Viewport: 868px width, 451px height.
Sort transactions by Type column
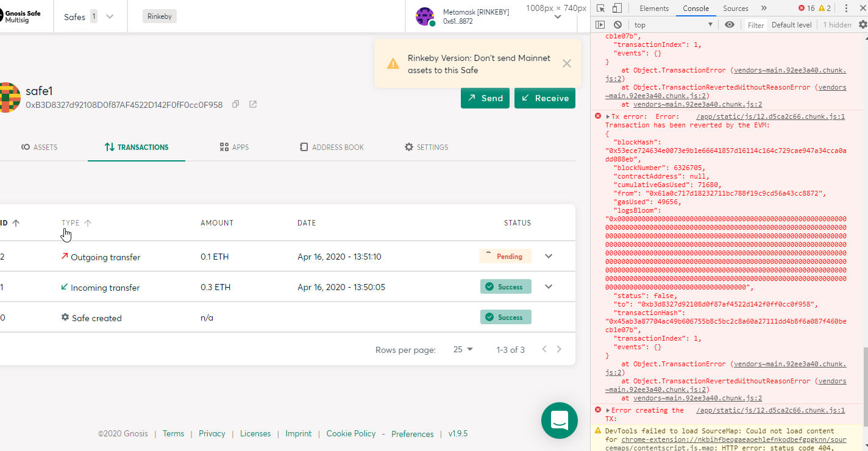click(x=77, y=223)
